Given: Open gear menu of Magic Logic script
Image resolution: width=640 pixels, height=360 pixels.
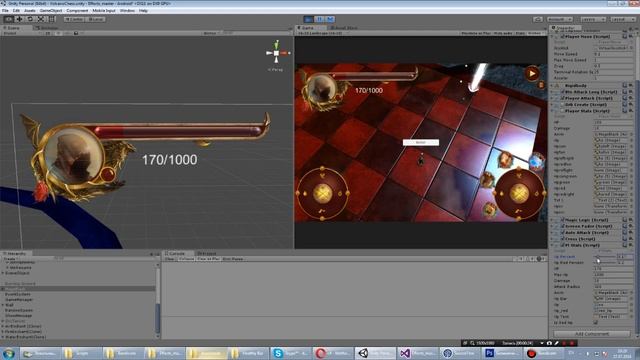Looking at the screenshot, I should point(631,220).
